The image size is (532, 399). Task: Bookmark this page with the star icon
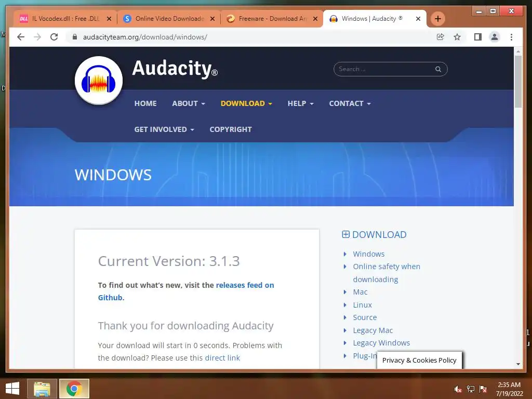coord(457,37)
